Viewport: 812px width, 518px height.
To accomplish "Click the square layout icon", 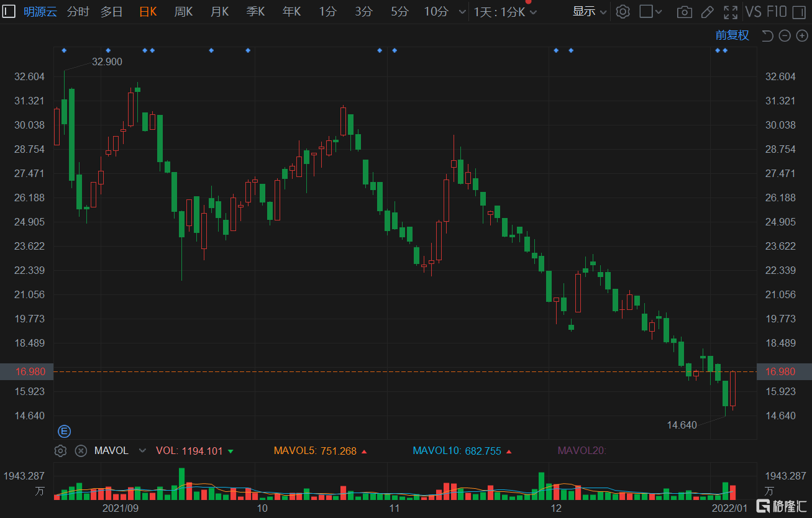I will (x=646, y=12).
